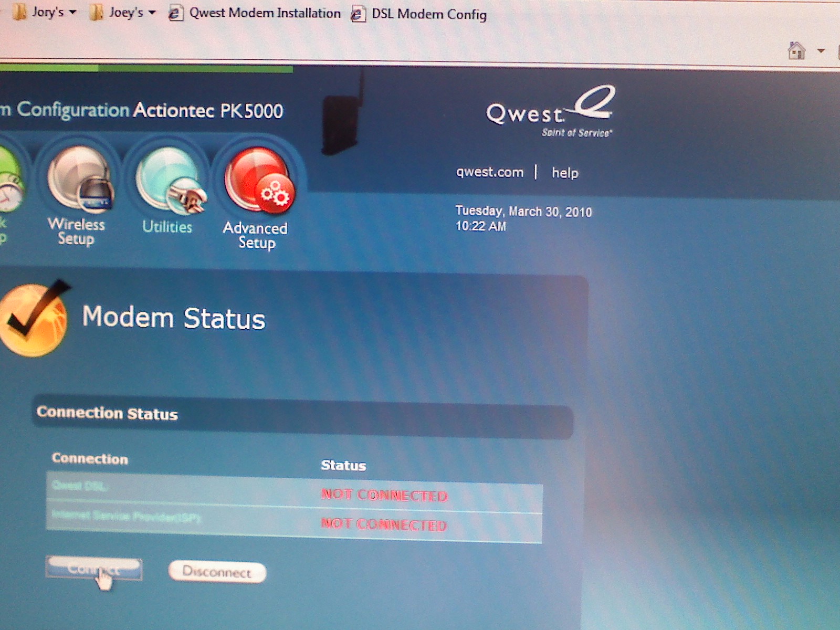Click the Actiontec PK5000 title text
The width and height of the screenshot is (840, 630).
208,111
